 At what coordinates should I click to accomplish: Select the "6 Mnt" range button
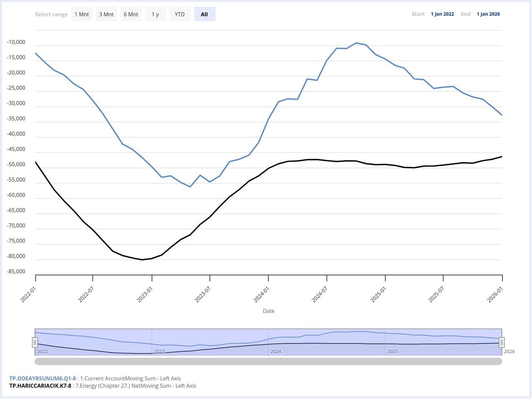(x=131, y=14)
